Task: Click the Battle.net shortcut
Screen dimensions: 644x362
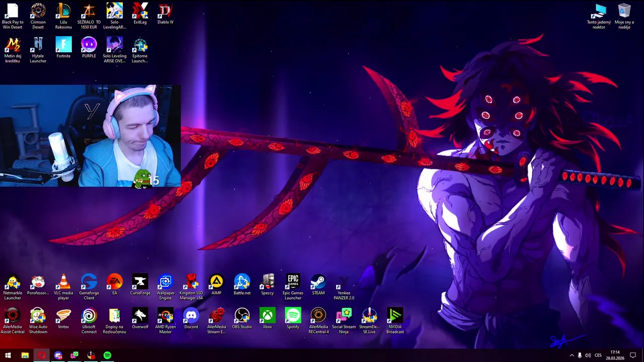Action: [x=242, y=285]
